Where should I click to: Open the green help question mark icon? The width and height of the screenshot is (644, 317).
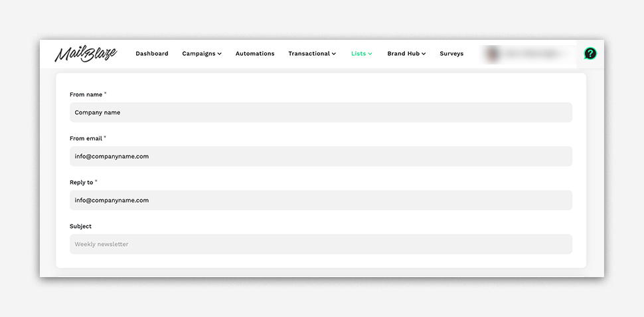point(590,53)
